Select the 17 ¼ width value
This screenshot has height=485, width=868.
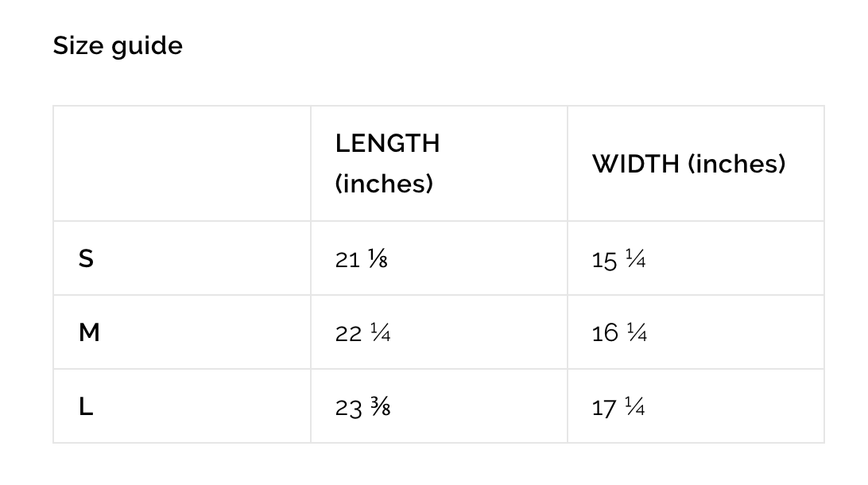[618, 407]
